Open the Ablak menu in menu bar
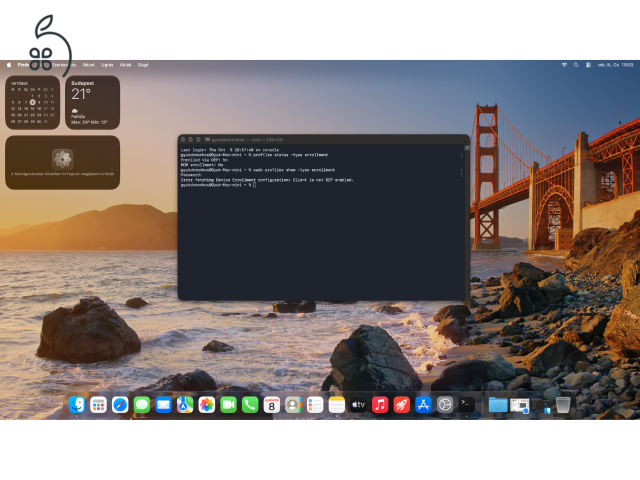Image resolution: width=640 pixels, height=480 pixels. coord(125,65)
